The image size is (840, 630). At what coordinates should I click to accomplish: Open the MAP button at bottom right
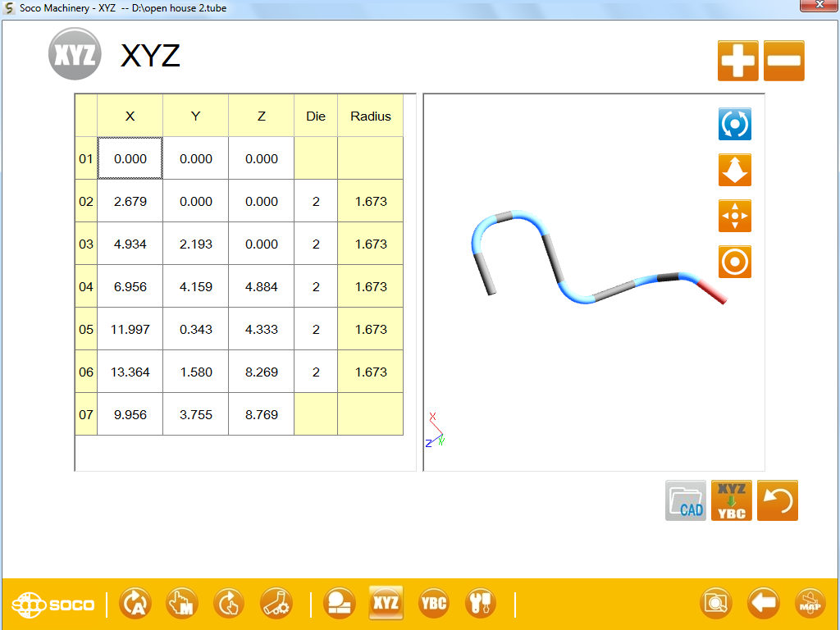coord(810,605)
